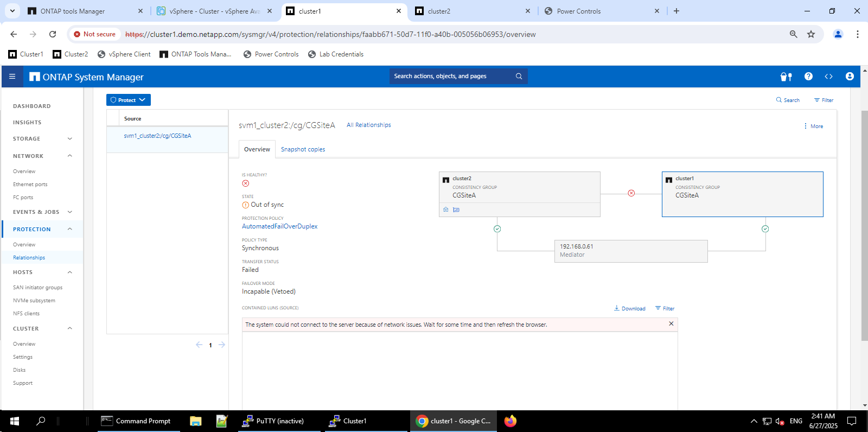Select the Overview tab of the relationship
The image size is (868, 432).
pyautogui.click(x=257, y=149)
